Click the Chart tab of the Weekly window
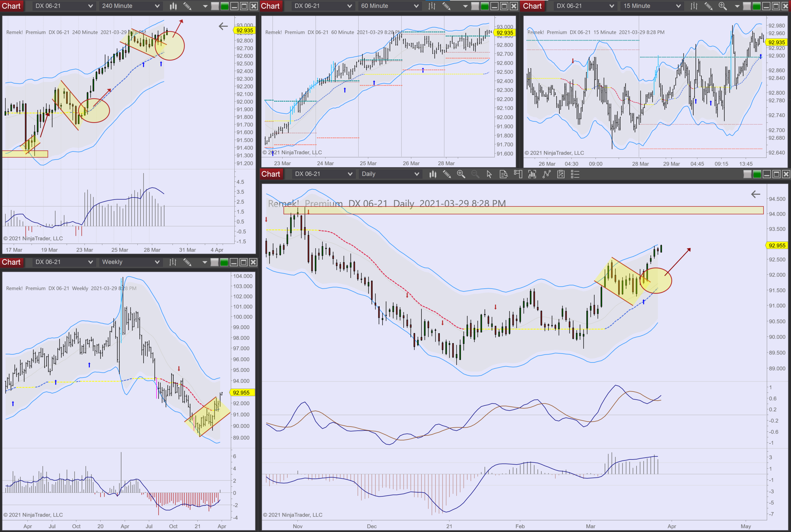The height and width of the screenshot is (532, 791). click(x=11, y=262)
